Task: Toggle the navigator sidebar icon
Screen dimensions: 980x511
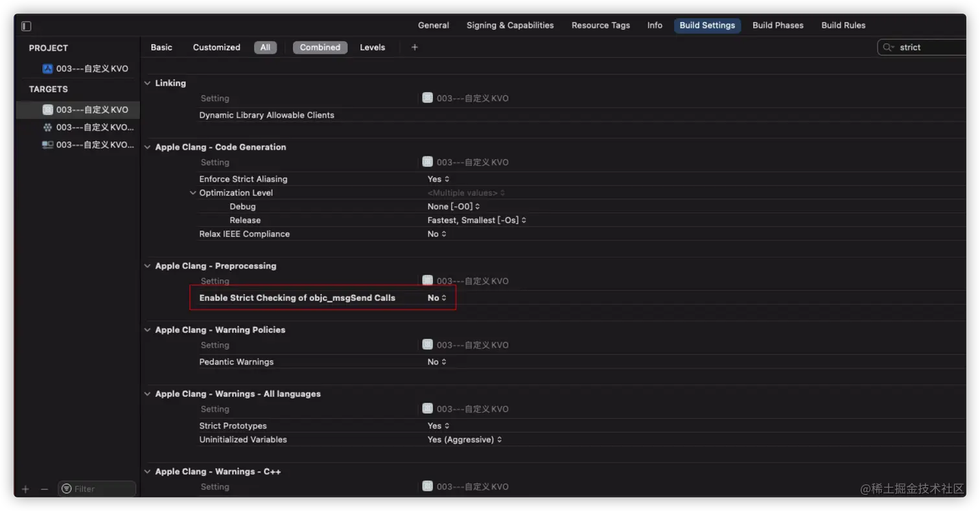Action: pos(26,26)
